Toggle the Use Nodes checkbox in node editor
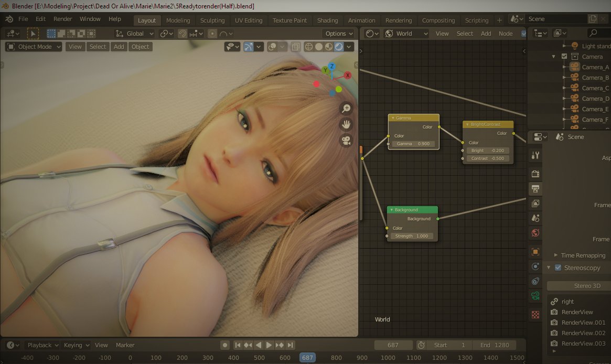Screen dimensions: 611x364 click(524, 34)
